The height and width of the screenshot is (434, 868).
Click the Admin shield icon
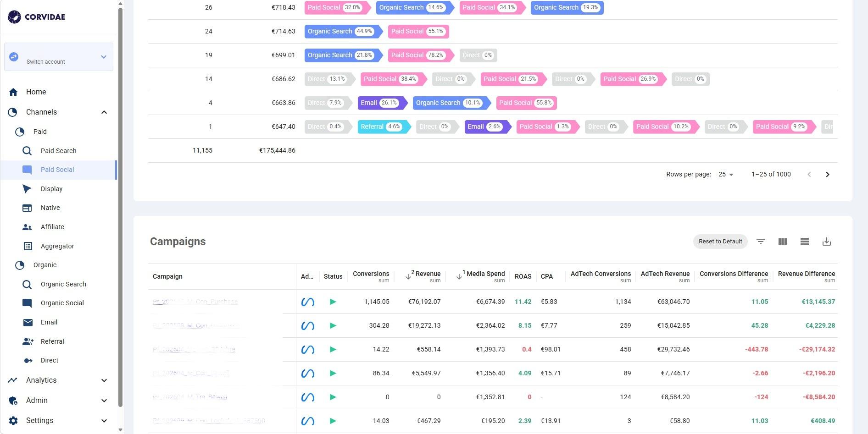click(x=13, y=400)
